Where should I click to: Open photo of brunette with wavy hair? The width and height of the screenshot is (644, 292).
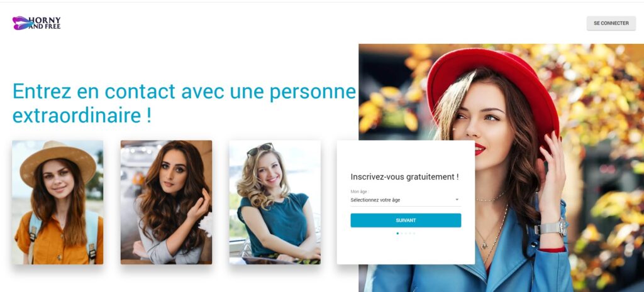pos(166,202)
